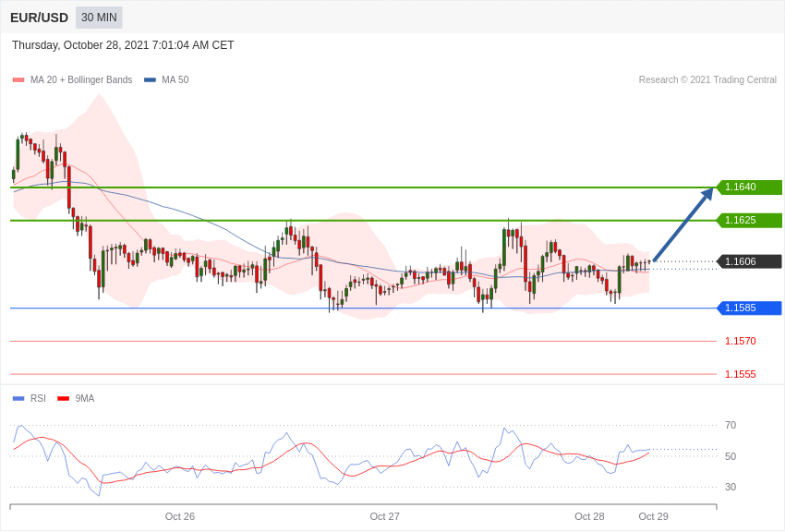Click the 1.1555 support level label
This screenshot has width=785, height=532.
(741, 374)
